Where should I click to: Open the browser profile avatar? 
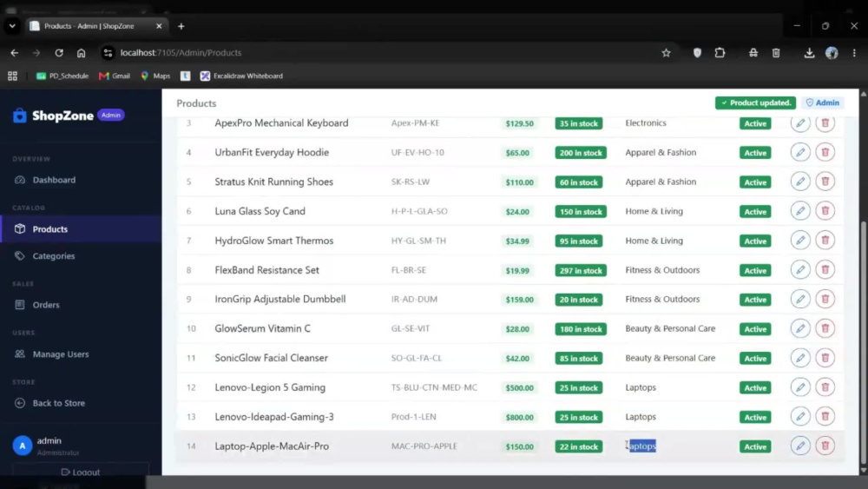(832, 53)
